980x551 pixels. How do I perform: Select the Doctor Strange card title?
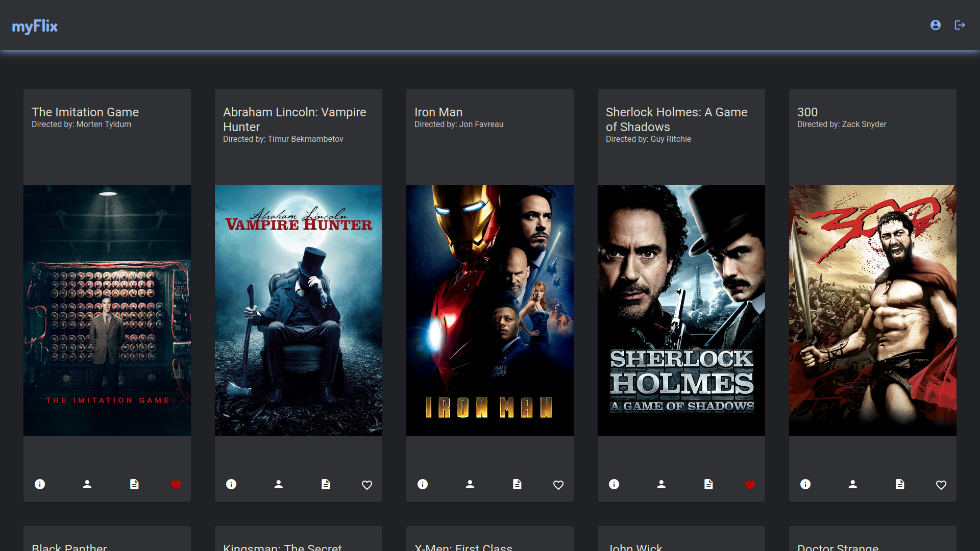[838, 547]
